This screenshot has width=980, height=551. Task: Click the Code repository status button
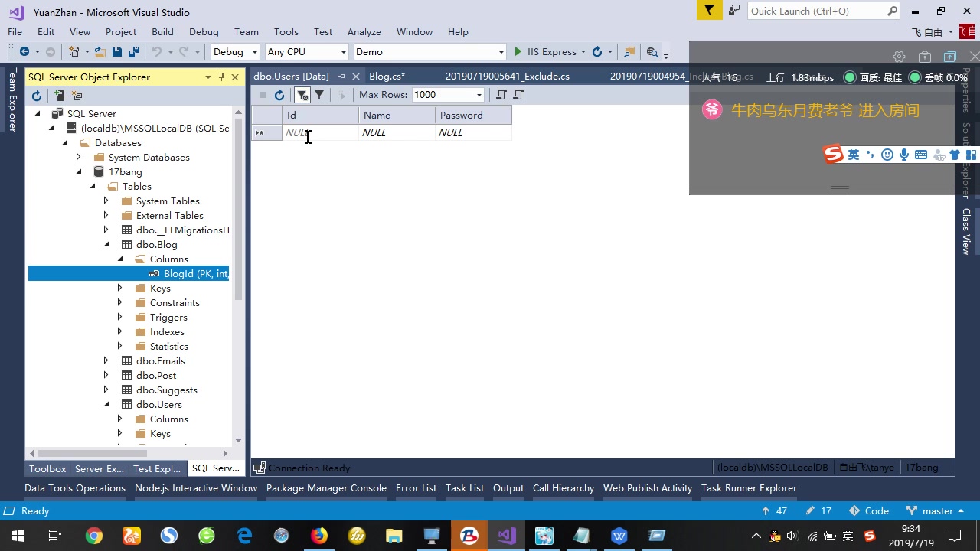pos(870,511)
